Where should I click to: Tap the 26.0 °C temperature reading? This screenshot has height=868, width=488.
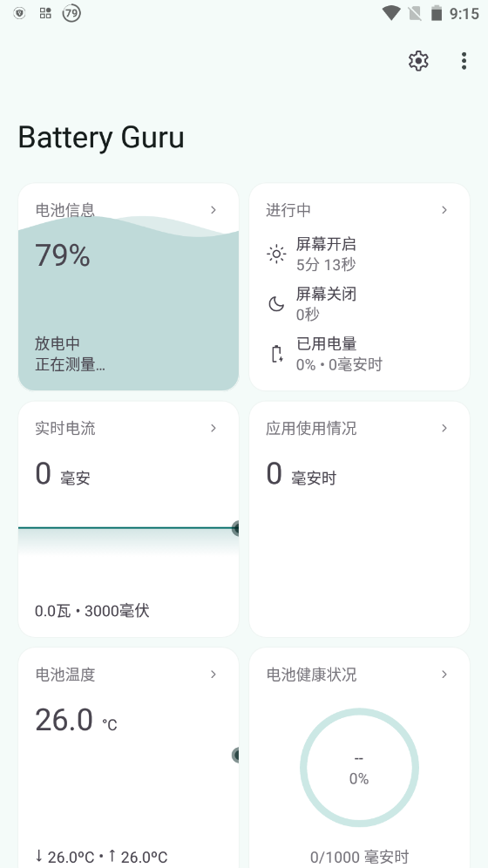coord(76,720)
